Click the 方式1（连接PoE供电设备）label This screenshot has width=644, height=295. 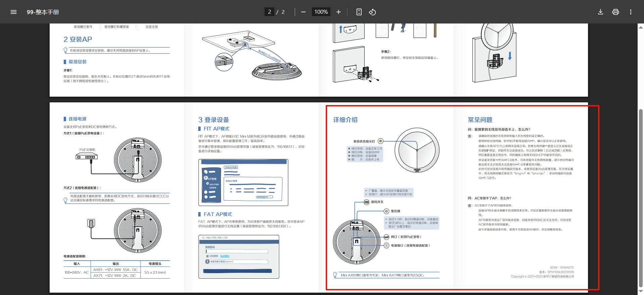(84, 133)
